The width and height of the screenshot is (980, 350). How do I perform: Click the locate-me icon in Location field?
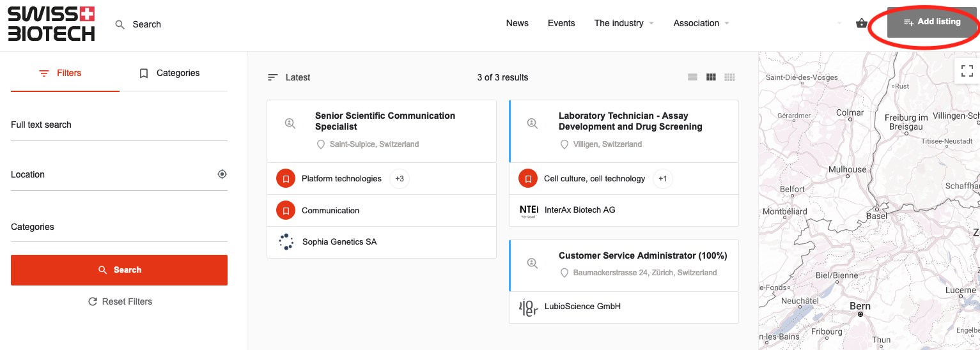tap(222, 174)
